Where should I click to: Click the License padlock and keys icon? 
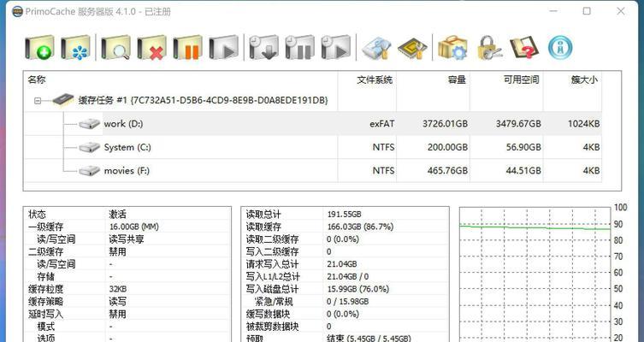pos(488,48)
